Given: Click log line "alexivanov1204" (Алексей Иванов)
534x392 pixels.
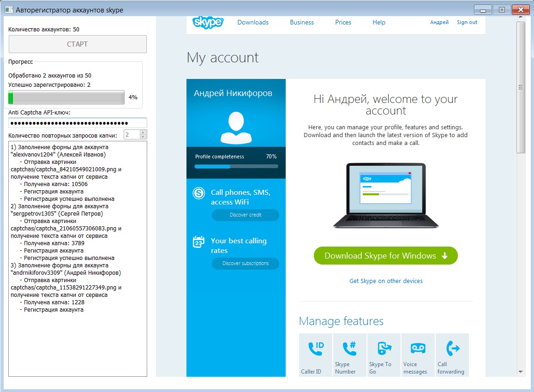Looking at the screenshot, I should pyautogui.click(x=58, y=155).
